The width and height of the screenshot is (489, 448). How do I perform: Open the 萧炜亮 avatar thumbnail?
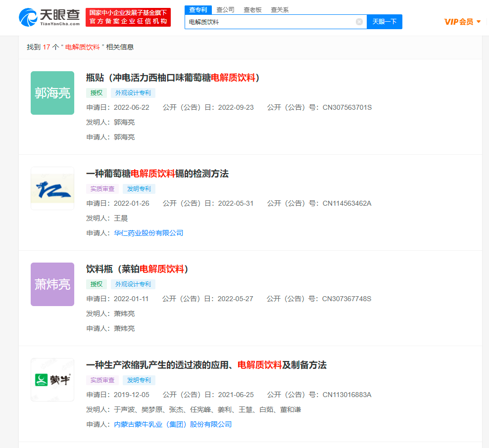(x=52, y=284)
